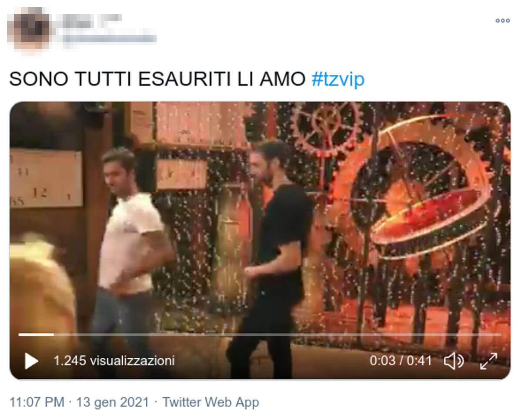Click the played portion of the progress bar
The image size is (522, 420).
coord(36,334)
